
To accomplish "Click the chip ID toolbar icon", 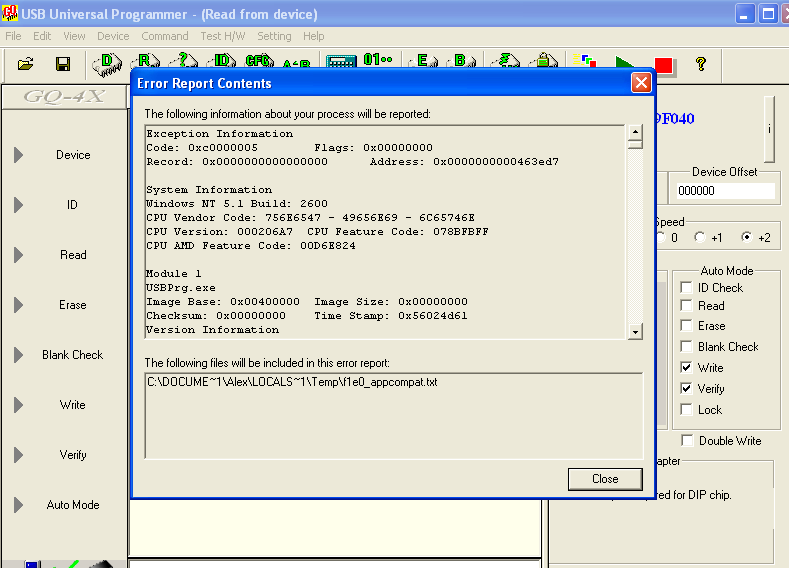I will tap(222, 62).
